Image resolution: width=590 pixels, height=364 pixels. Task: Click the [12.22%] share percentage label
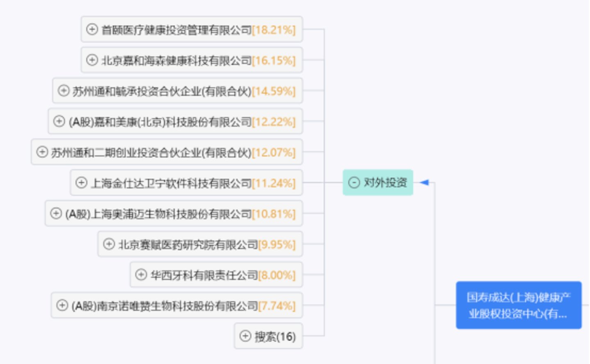[274, 122]
